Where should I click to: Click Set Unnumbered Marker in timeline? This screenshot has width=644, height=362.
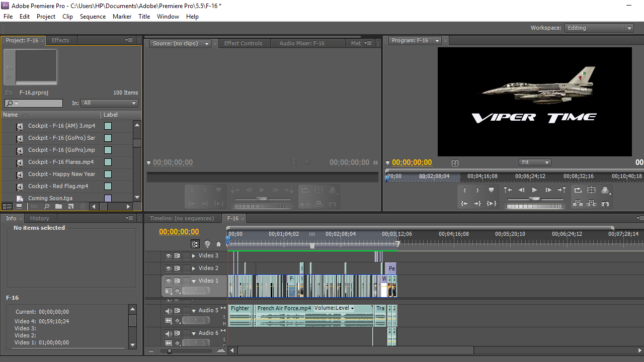coord(218,244)
